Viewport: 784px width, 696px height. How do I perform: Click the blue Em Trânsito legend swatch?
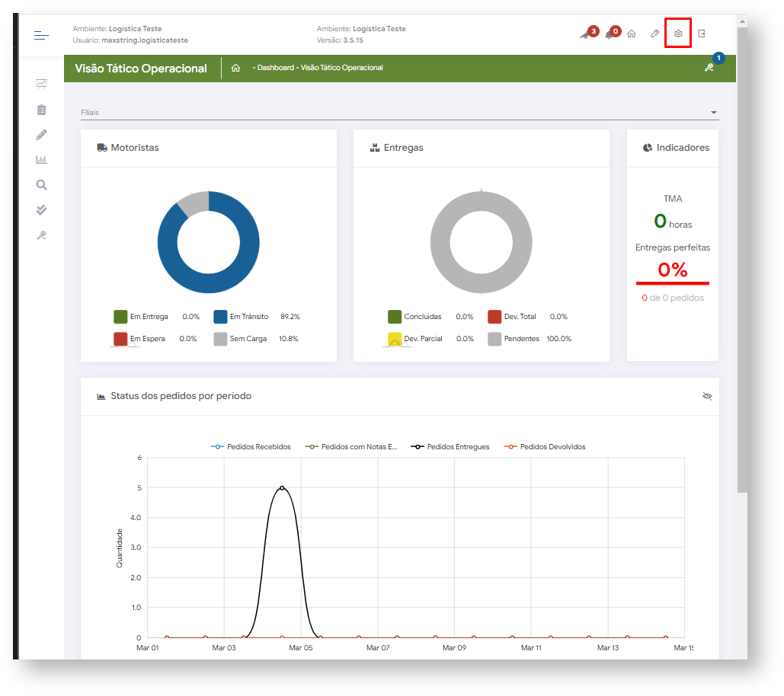pos(221,317)
